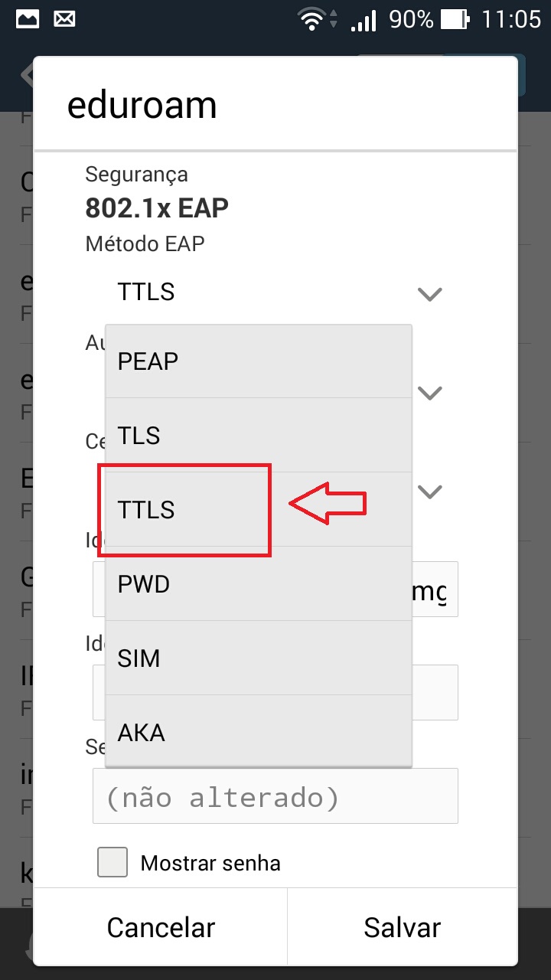Image resolution: width=551 pixels, height=980 pixels.
Task: Pick AKA from the method list
Action: 258,733
